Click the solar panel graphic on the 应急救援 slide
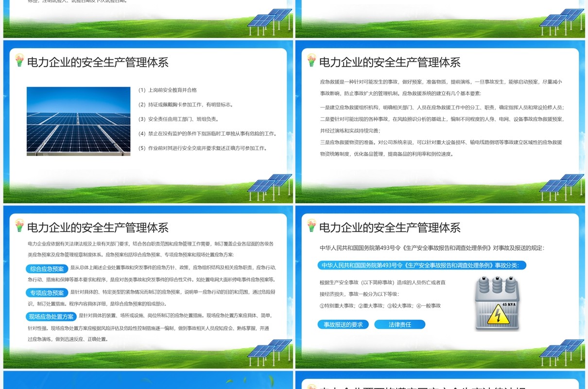588x389 pixels. click(x=562, y=187)
